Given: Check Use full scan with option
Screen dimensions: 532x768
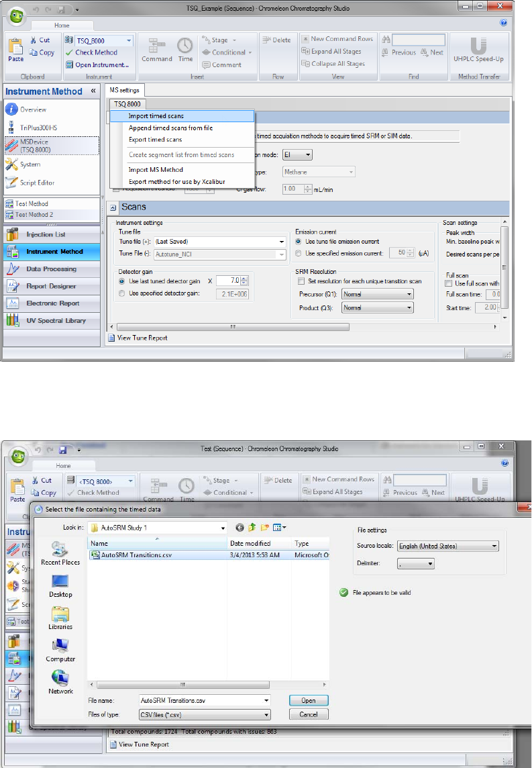Looking at the screenshot, I should tap(448, 283).
